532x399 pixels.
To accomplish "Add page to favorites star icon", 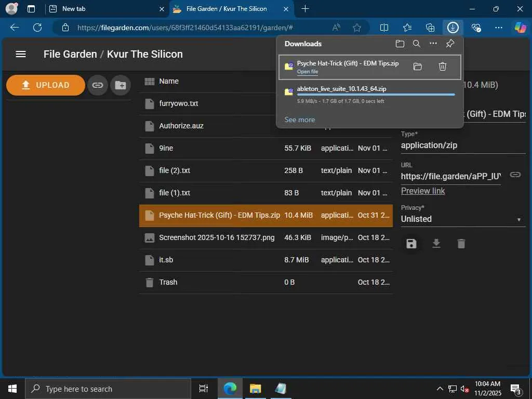I will pyautogui.click(x=356, y=28).
